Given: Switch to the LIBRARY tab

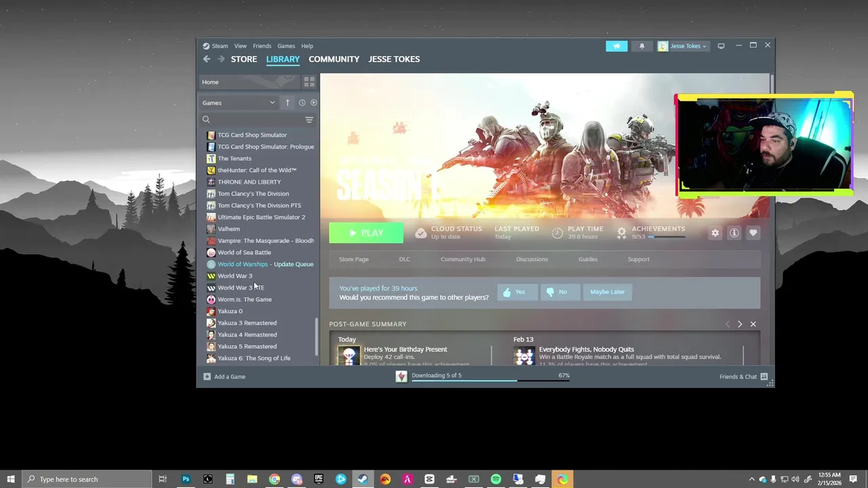Looking at the screenshot, I should [283, 59].
